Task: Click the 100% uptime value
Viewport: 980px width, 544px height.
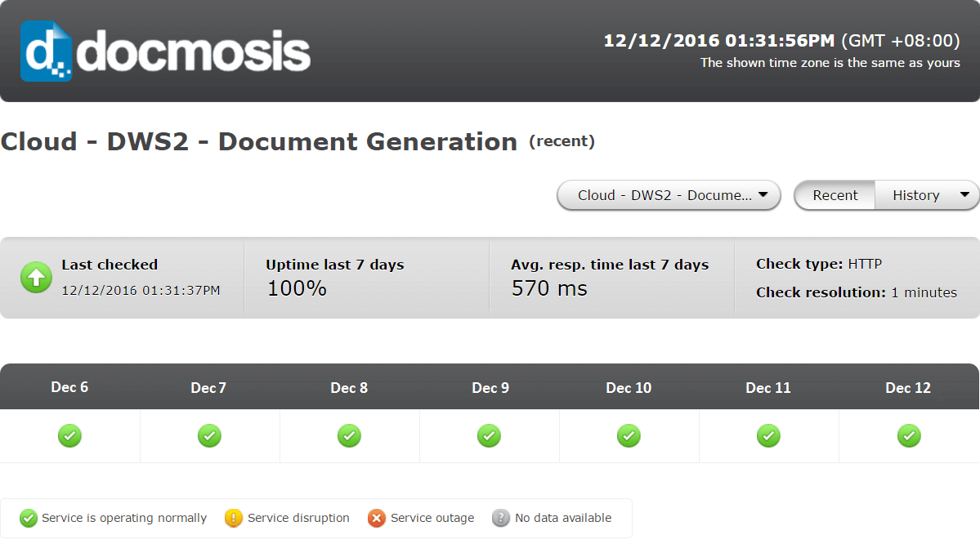Action: tap(297, 288)
